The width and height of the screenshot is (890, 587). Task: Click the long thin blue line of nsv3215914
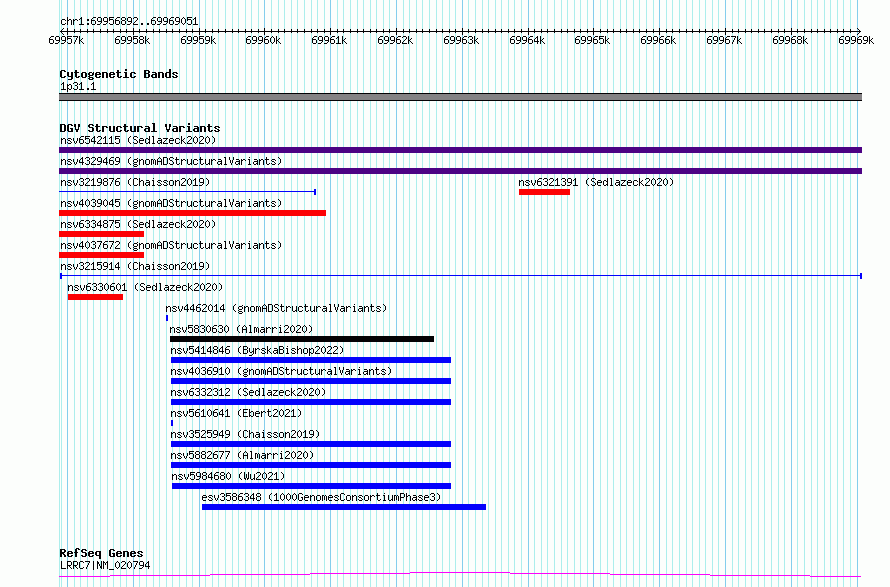pos(460,276)
